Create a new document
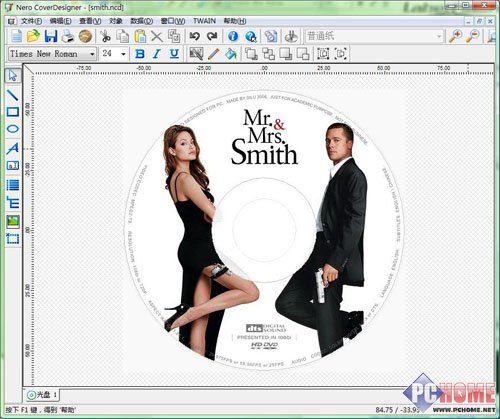This screenshot has width=500, height=419. coord(17,36)
